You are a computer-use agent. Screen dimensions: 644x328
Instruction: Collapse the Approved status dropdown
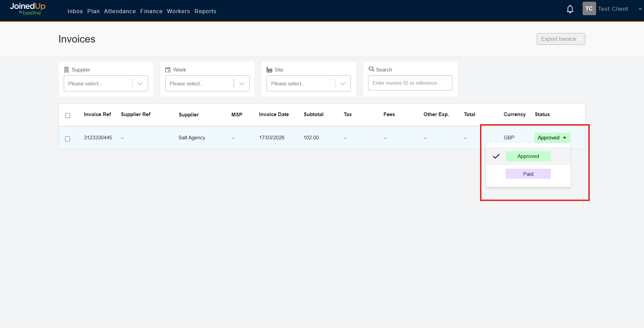tap(552, 138)
